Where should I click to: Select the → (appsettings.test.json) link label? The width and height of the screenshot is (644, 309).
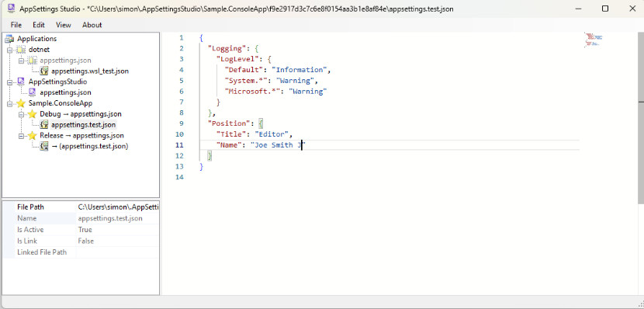pyautogui.click(x=90, y=146)
